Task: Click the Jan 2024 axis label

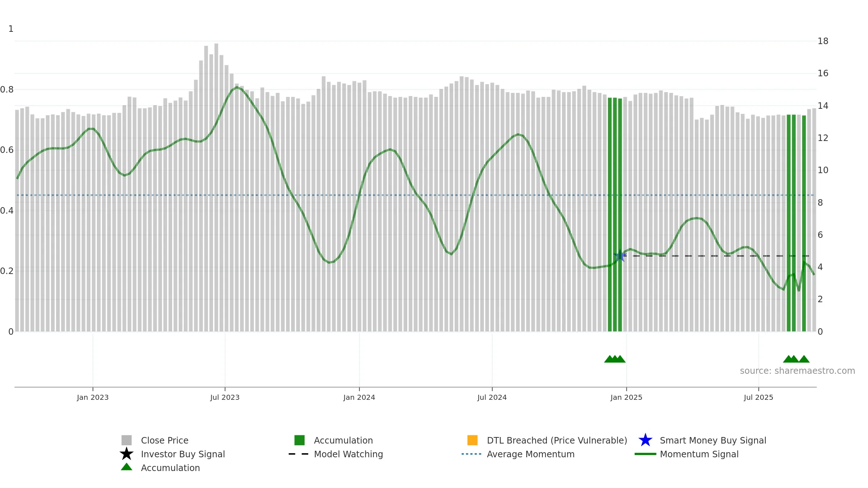Action: click(x=359, y=398)
